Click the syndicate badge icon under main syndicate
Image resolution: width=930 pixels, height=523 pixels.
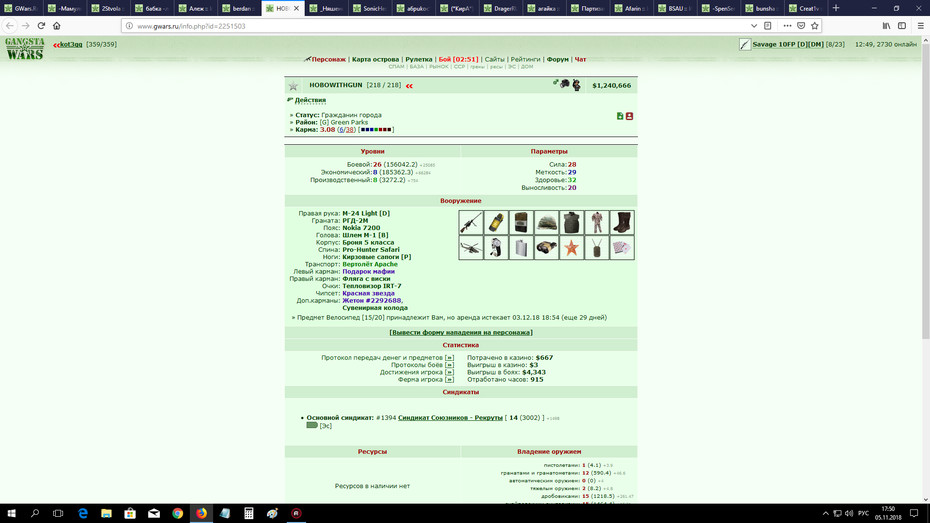pyautogui.click(x=311, y=425)
